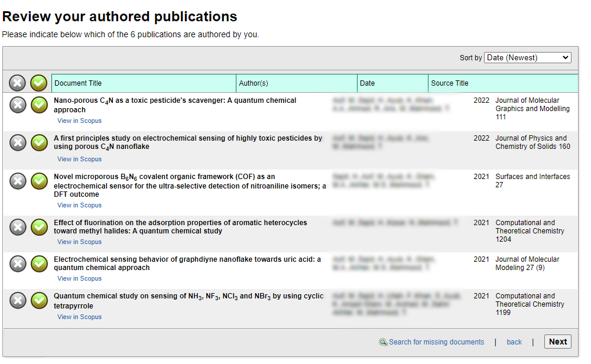The width and height of the screenshot is (591, 364).
Task: Select the title 'Quantum chemical study on sensing of NH3'
Action: click(x=189, y=301)
